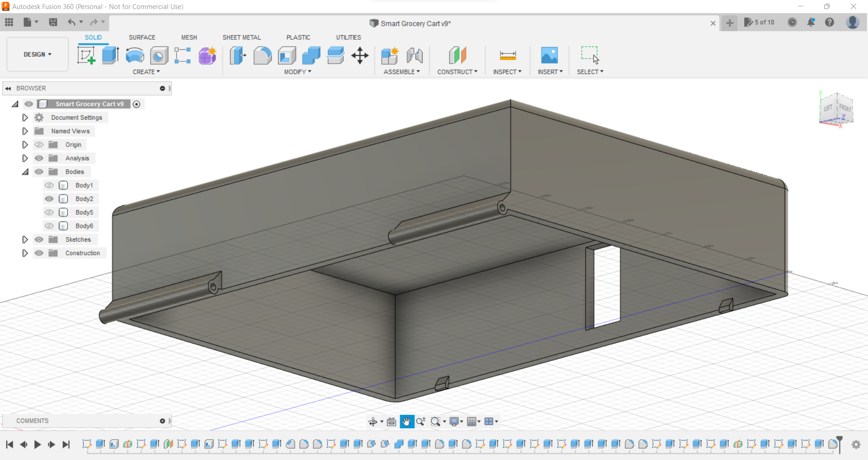This screenshot has height=460, width=868.
Task: Open the Help menu icon
Action: (x=830, y=22)
